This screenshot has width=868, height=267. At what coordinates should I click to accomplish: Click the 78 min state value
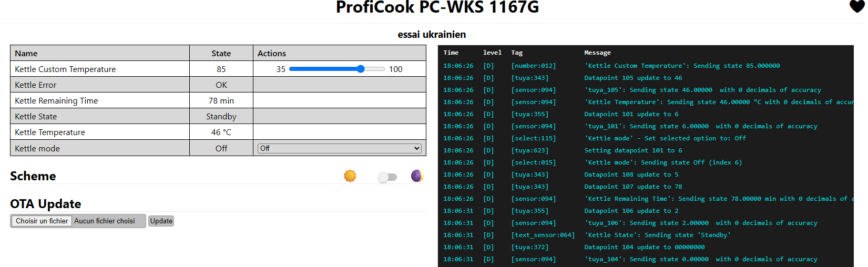221,100
